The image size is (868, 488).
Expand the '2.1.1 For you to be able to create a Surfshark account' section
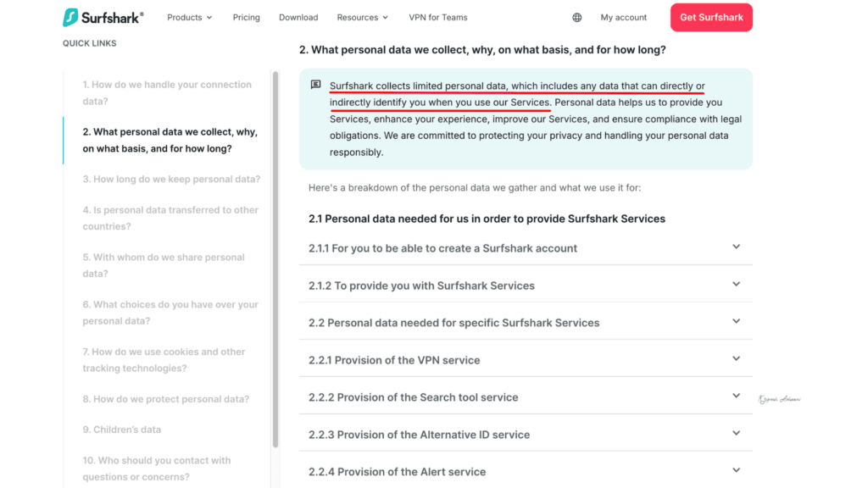tap(737, 248)
